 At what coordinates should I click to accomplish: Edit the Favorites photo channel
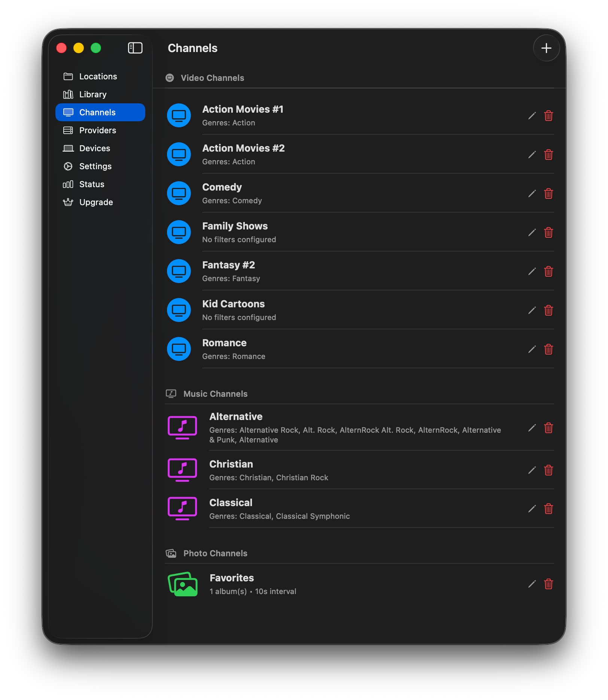coord(532,584)
